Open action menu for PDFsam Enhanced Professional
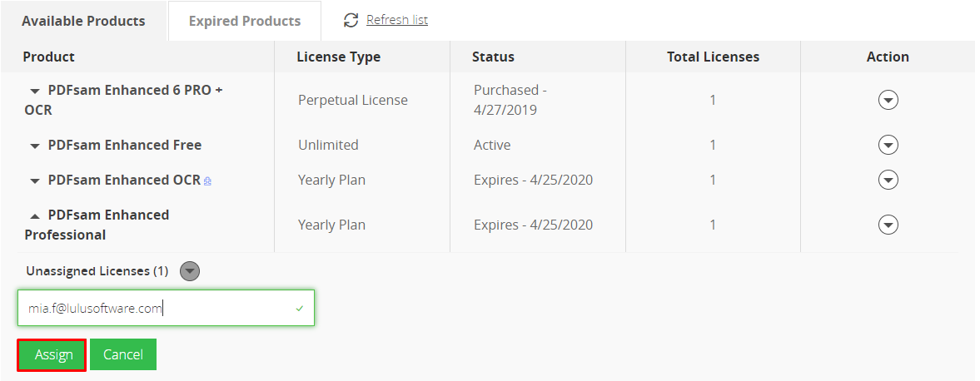The width and height of the screenshot is (980, 381). pos(888,225)
